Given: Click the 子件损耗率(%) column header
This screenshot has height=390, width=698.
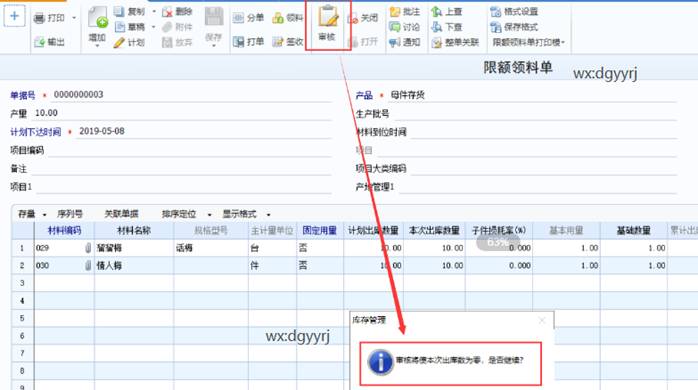Looking at the screenshot, I should [499, 231].
